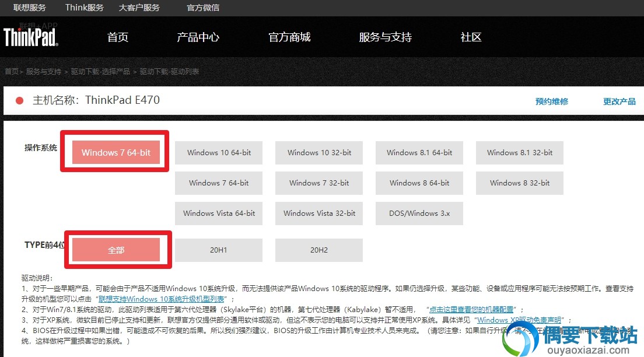
Task: Open Windows XP驱动免责声明 link
Action: coord(519,320)
